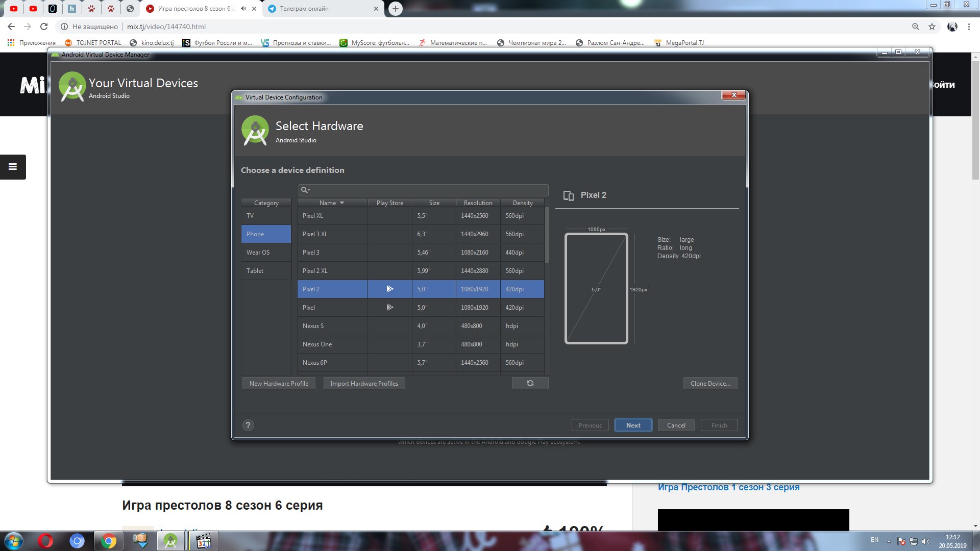980x551 pixels.
Task: Sort the device table by Name column arrow
Action: 342,203
